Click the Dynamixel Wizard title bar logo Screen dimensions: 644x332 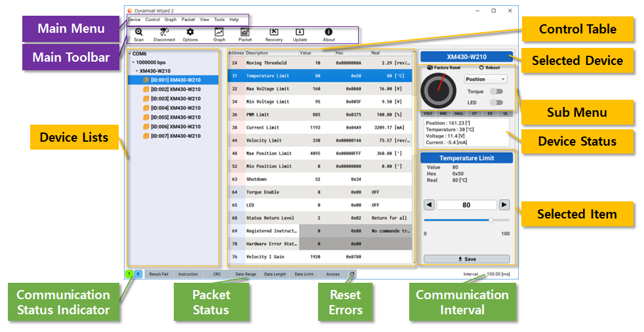tap(131, 10)
